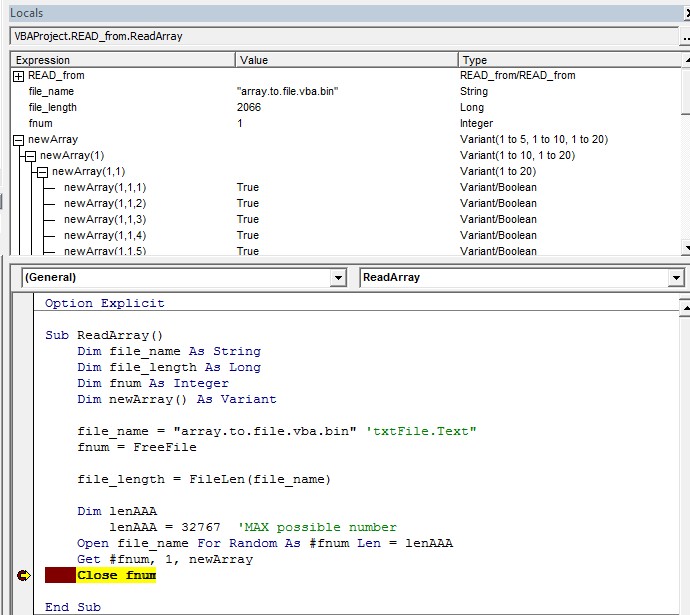The width and height of the screenshot is (690, 615).
Task: Click the Expression column header
Action: [123, 60]
